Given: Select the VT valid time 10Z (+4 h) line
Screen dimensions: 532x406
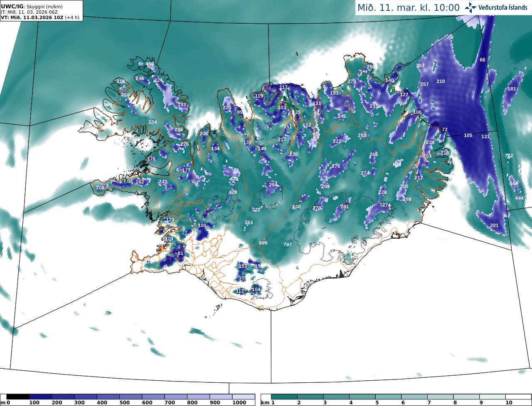Looking at the screenshot, I should pyautogui.click(x=40, y=17).
